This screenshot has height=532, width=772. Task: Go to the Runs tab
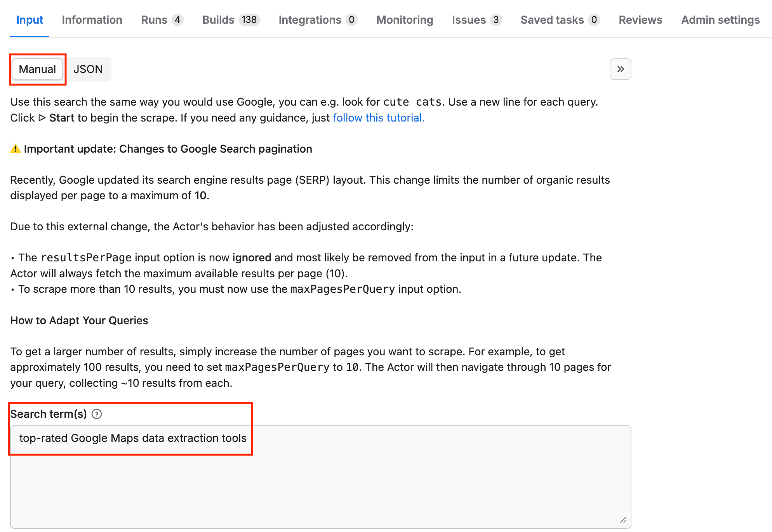click(x=154, y=20)
